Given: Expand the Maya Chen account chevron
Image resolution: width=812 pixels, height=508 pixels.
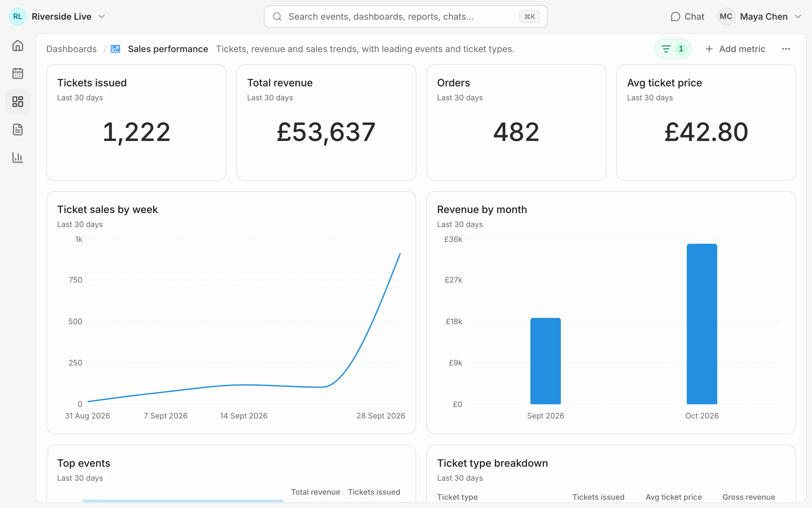Looking at the screenshot, I should pyautogui.click(x=798, y=17).
